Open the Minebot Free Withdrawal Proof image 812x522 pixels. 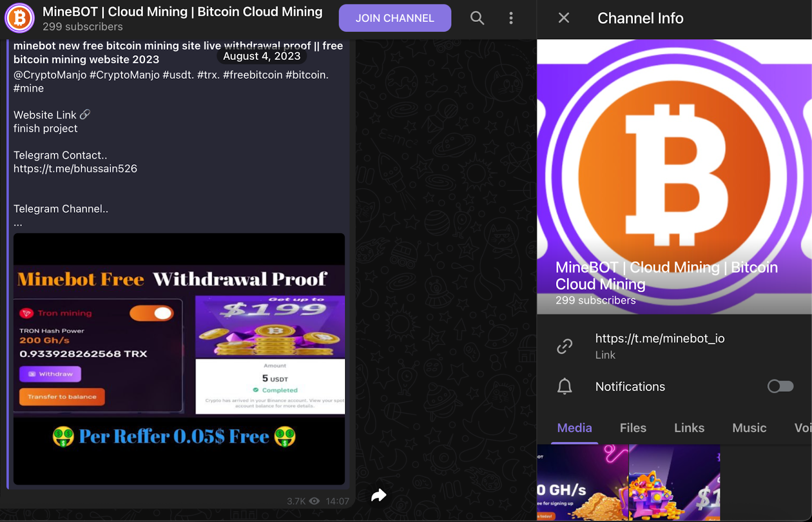[179, 359]
